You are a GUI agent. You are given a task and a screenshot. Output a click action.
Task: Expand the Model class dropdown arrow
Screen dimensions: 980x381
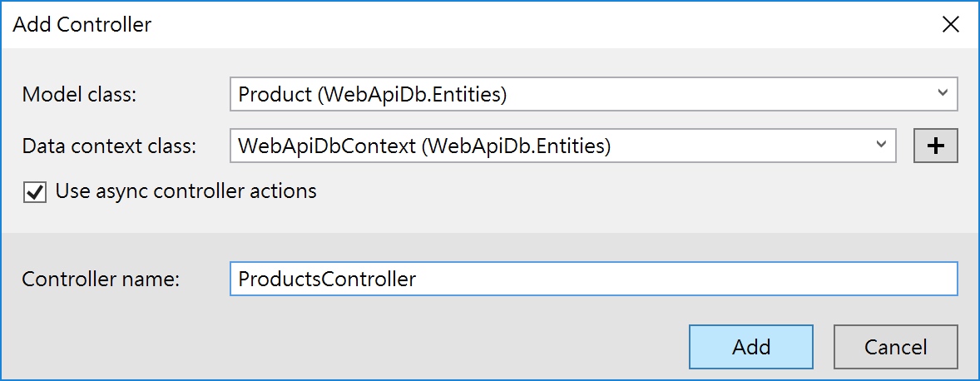pos(943,93)
